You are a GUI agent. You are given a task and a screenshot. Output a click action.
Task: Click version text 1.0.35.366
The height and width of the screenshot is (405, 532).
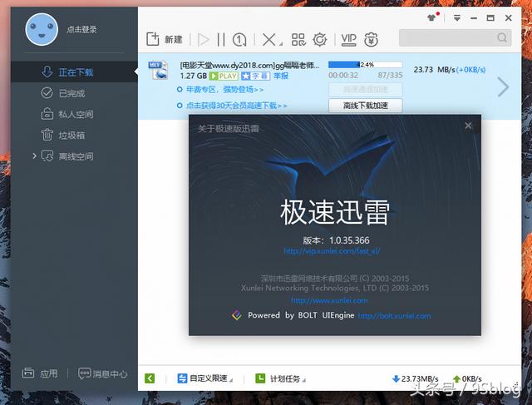349,240
